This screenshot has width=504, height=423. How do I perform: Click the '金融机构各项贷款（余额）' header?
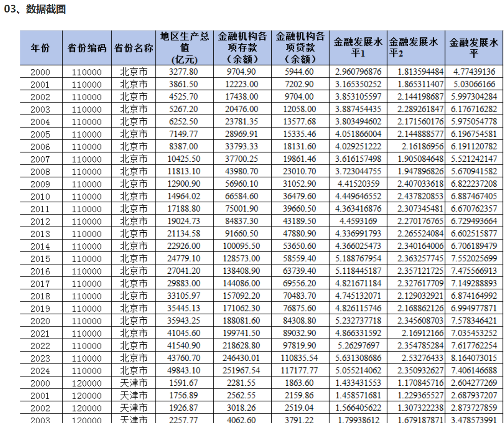pos(300,48)
